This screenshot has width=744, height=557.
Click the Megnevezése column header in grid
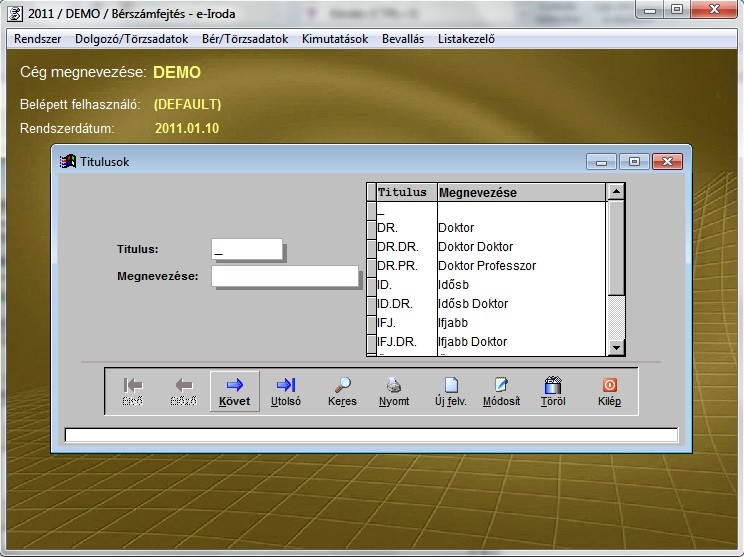(x=520, y=192)
